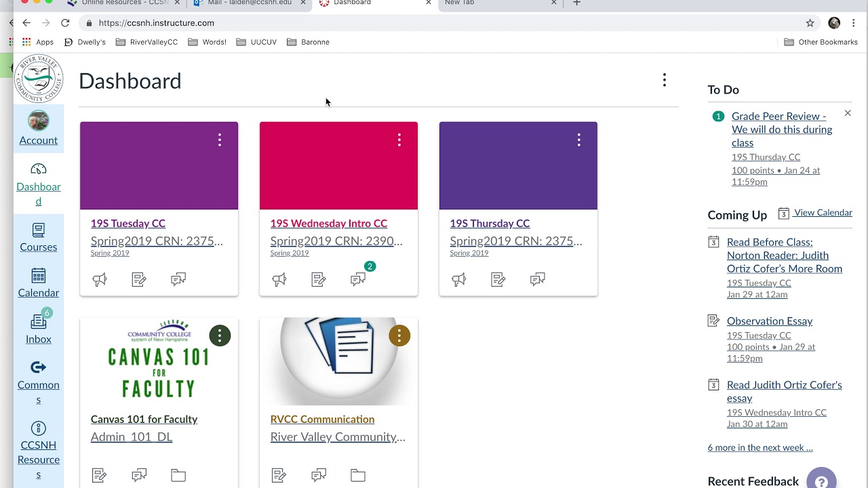Switch to the New Tab browser tab
This screenshot has height=488, width=868.
click(x=500, y=3)
